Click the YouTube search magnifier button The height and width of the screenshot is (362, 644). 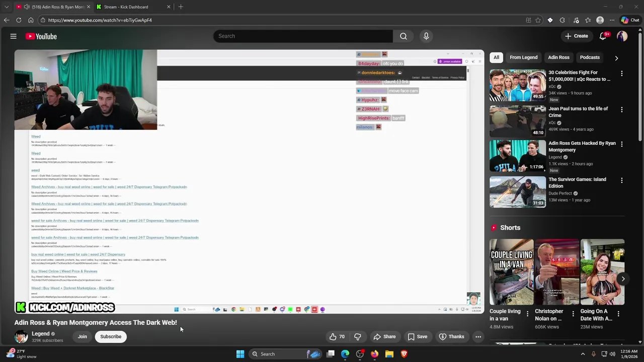[x=403, y=36]
